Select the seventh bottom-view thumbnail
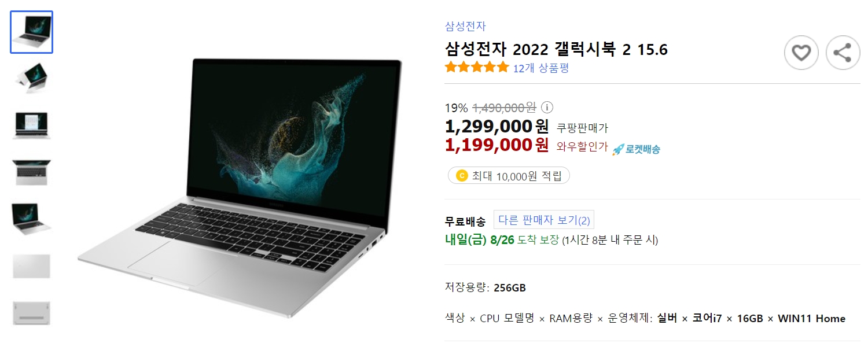This screenshot has height=347, width=868. (32, 313)
